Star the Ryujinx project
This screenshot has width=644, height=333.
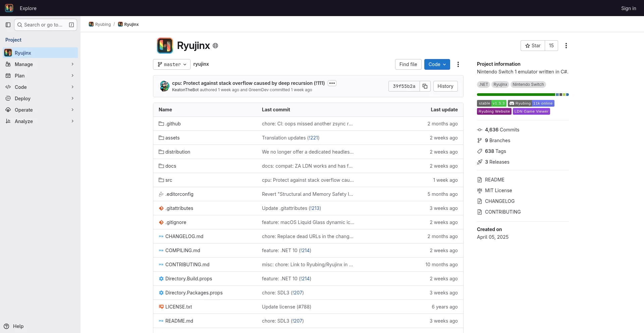point(533,46)
